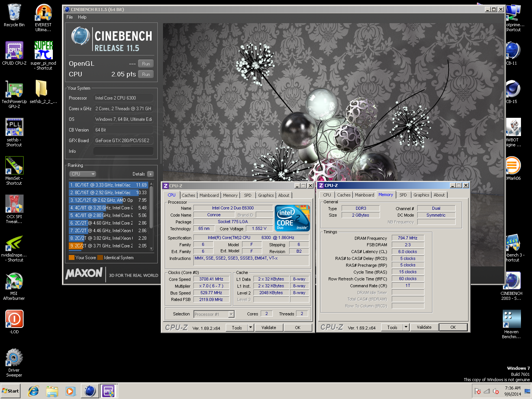This screenshot has width=532, height=399.
Task: Open About tab in left CPU-Z
Action: 283,195
